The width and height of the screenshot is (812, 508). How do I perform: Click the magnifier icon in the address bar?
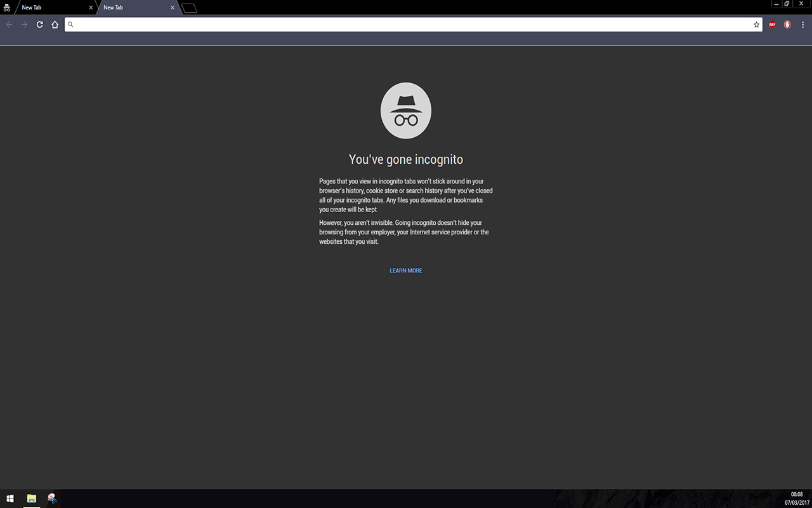[71, 25]
